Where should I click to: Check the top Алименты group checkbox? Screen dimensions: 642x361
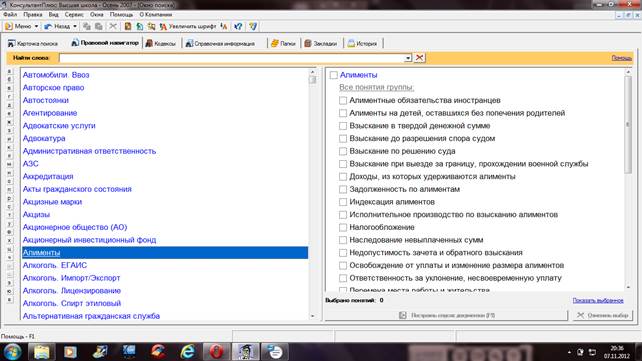[334, 75]
